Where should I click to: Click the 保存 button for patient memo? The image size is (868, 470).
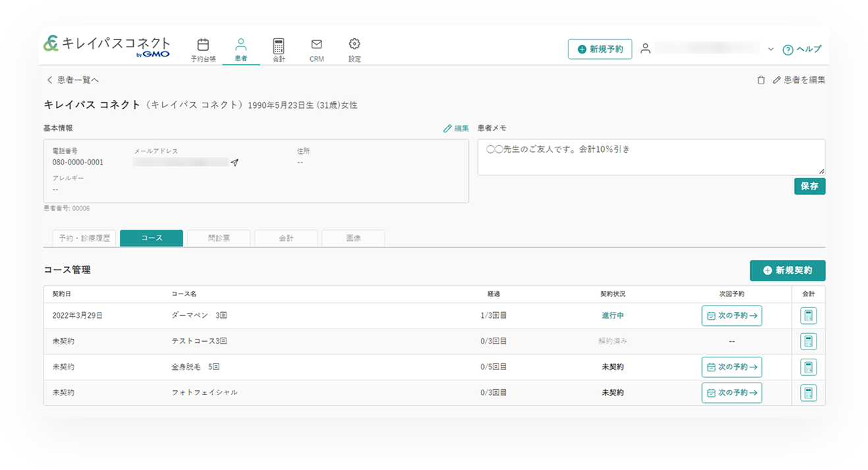coord(809,186)
